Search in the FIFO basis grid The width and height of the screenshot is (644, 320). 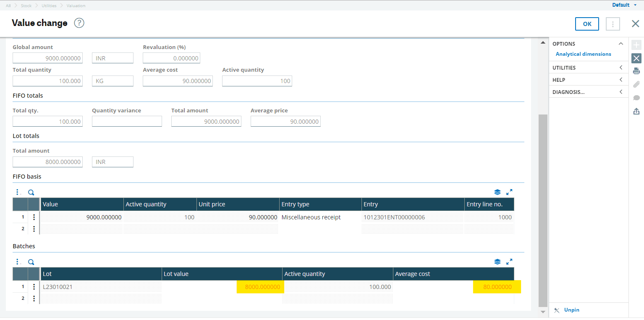31,193
